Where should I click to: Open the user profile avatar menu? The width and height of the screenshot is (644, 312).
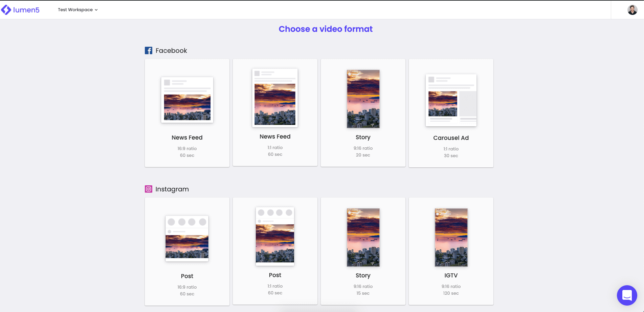point(632,10)
